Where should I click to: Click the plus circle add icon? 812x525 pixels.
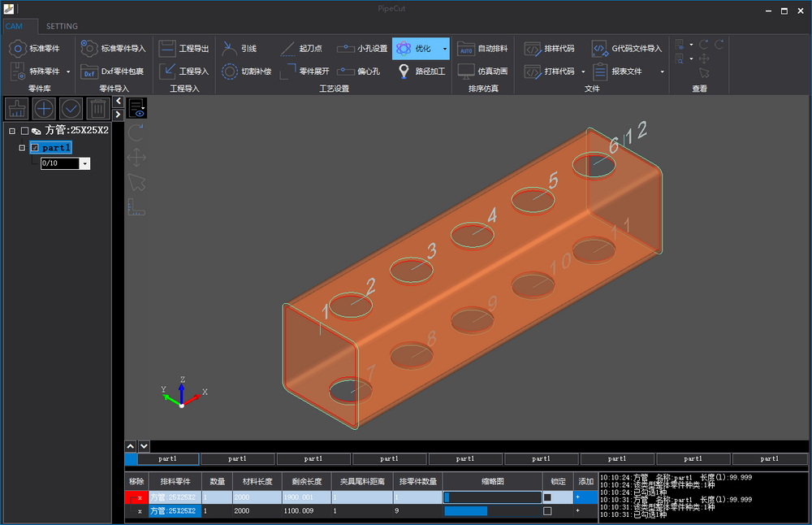[44, 108]
